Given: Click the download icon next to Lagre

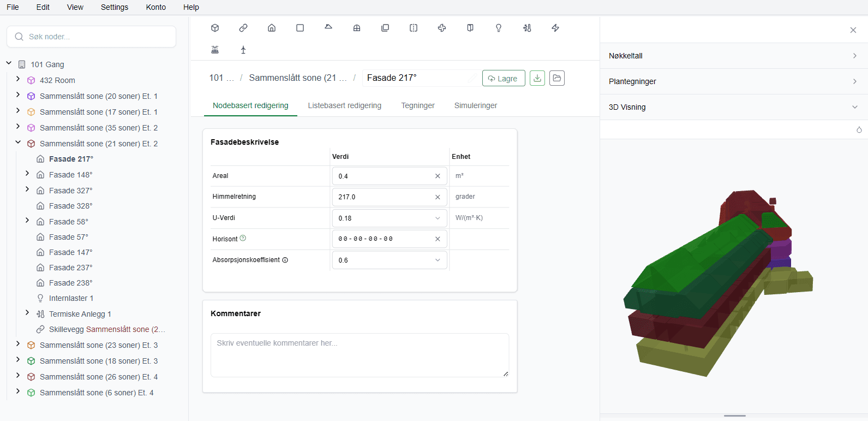Looking at the screenshot, I should 537,78.
